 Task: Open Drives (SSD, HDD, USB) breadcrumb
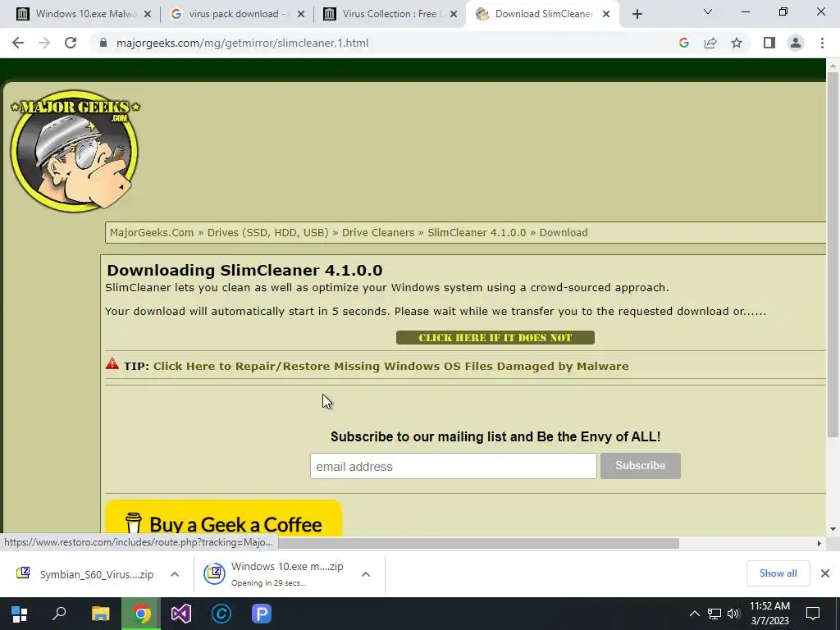tap(268, 232)
